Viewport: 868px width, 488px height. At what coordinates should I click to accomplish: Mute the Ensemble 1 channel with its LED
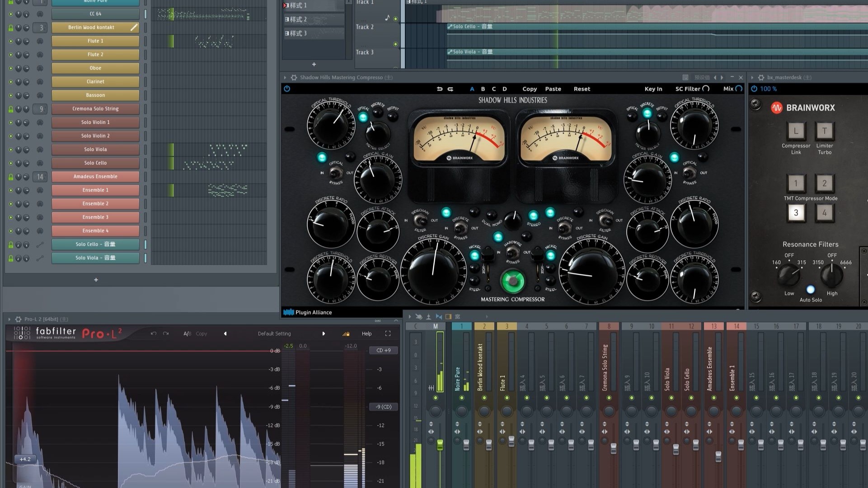point(11,190)
